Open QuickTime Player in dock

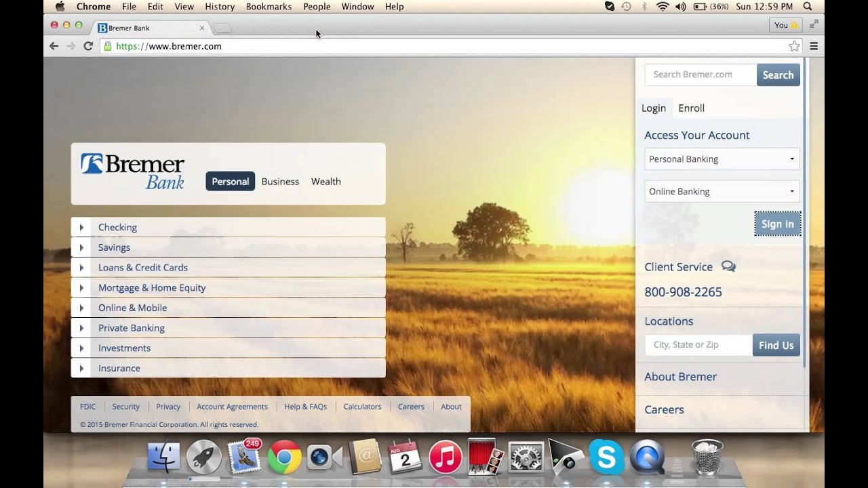(647, 457)
